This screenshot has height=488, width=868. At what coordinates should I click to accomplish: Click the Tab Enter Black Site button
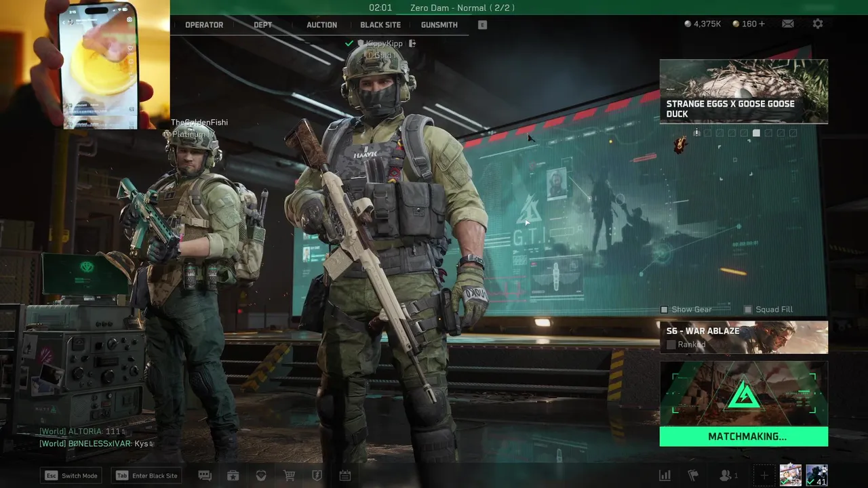146,476
